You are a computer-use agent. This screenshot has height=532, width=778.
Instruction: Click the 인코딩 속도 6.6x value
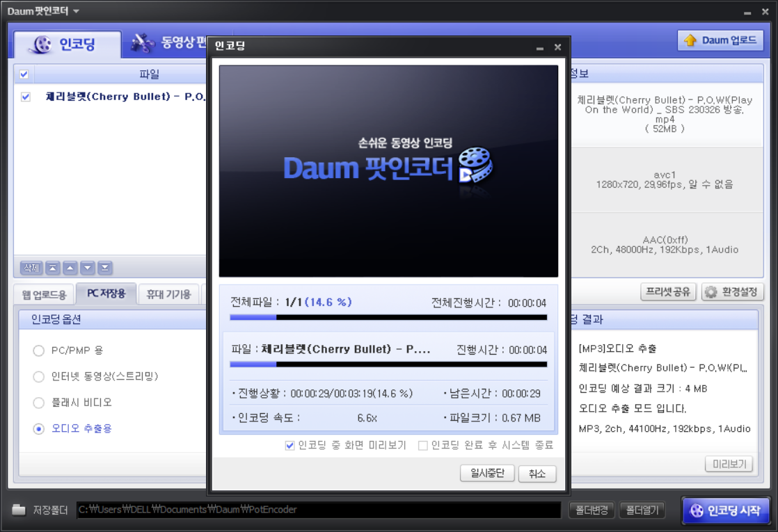click(x=367, y=418)
